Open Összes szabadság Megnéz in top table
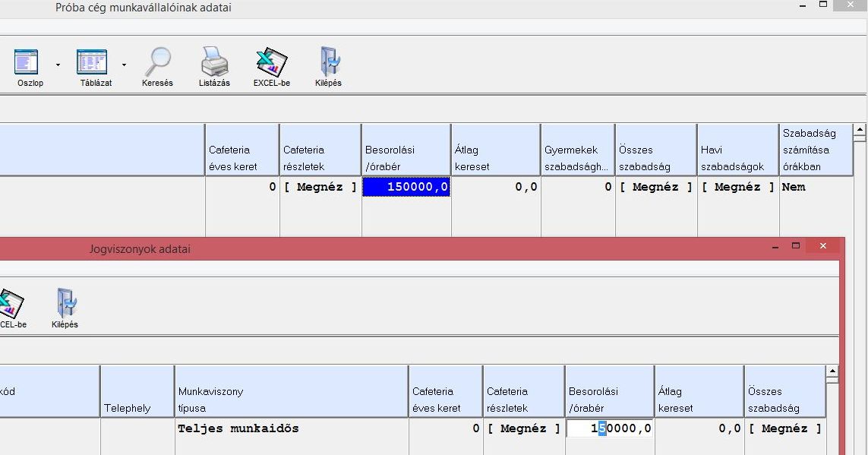This screenshot has height=455, width=868. [656, 187]
